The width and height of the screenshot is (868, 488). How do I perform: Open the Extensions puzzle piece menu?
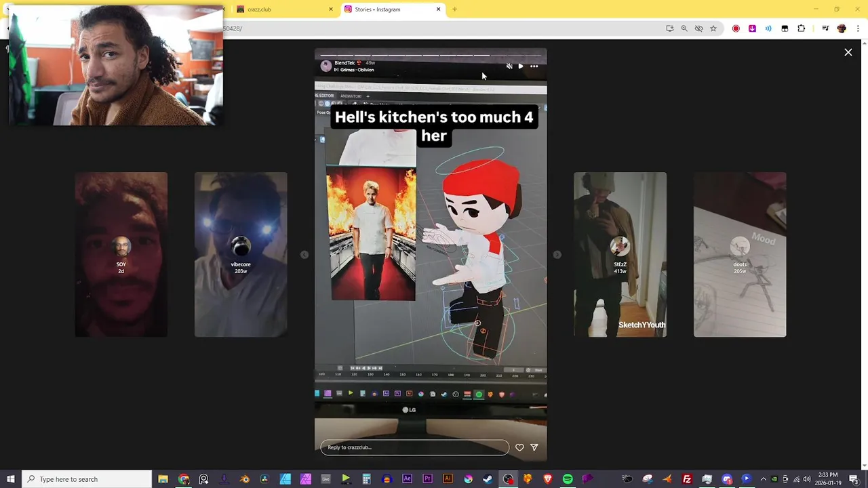(801, 28)
